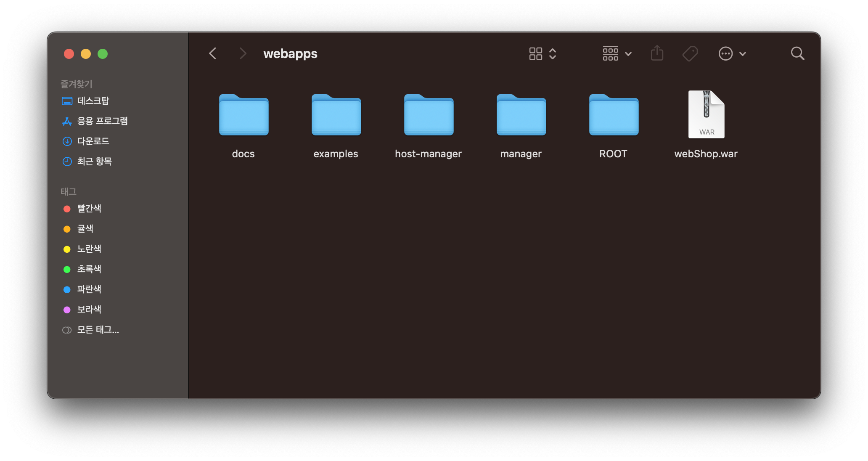The image size is (868, 461).
Task: Go to 데스크탑 in sidebar favorites
Action: pyautogui.click(x=93, y=101)
